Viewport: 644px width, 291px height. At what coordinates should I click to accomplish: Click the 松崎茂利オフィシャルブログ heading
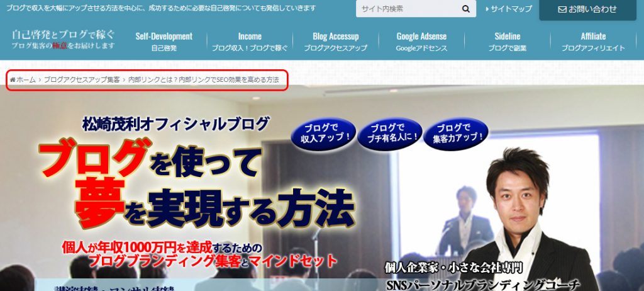pyautogui.click(x=176, y=124)
